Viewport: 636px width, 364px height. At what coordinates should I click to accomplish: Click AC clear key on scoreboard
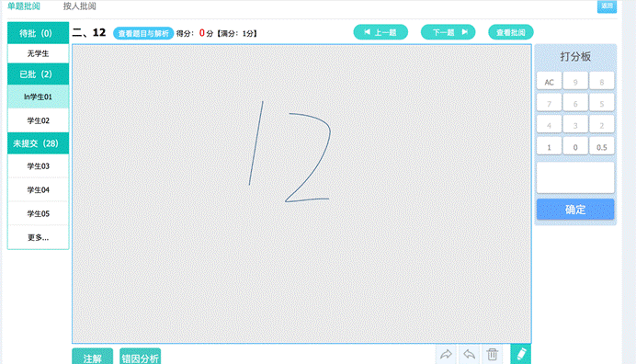pos(549,82)
